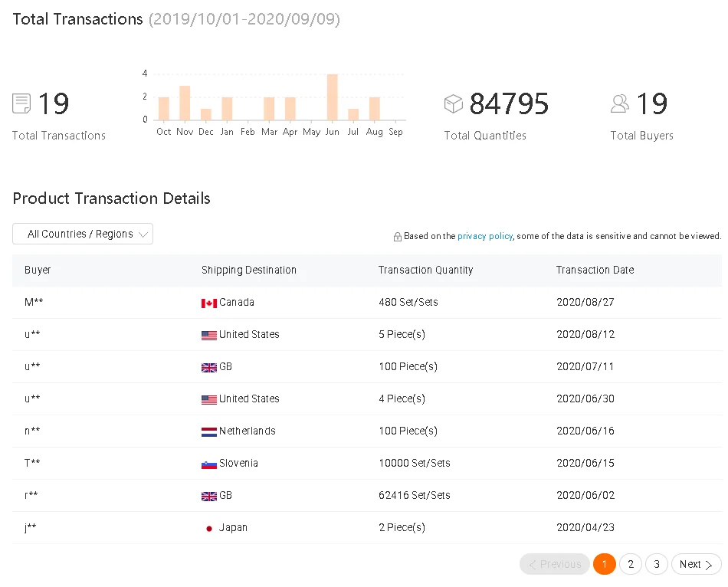Image resolution: width=728 pixels, height=587 pixels.
Task: Go to the Next page
Action: [696, 564]
